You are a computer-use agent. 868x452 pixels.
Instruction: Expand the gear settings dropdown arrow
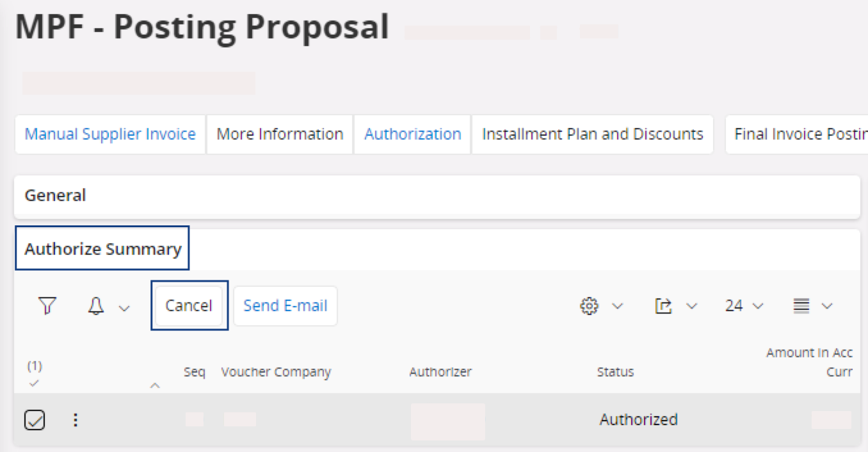[x=618, y=307]
